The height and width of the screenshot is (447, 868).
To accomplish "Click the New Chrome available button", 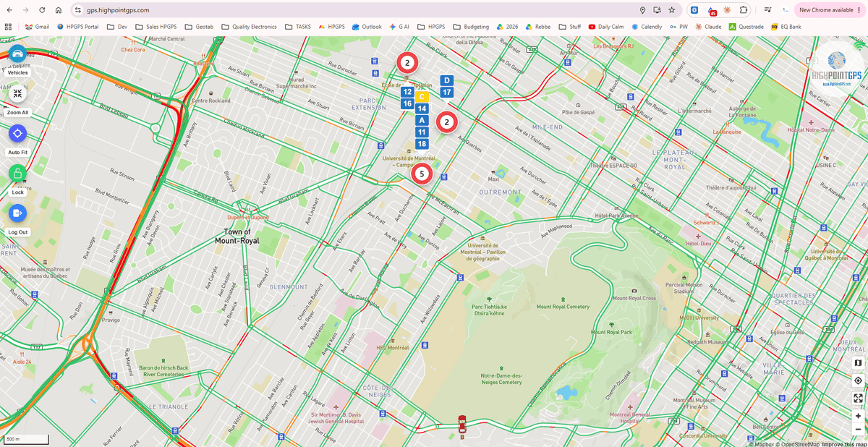I will coord(830,10).
